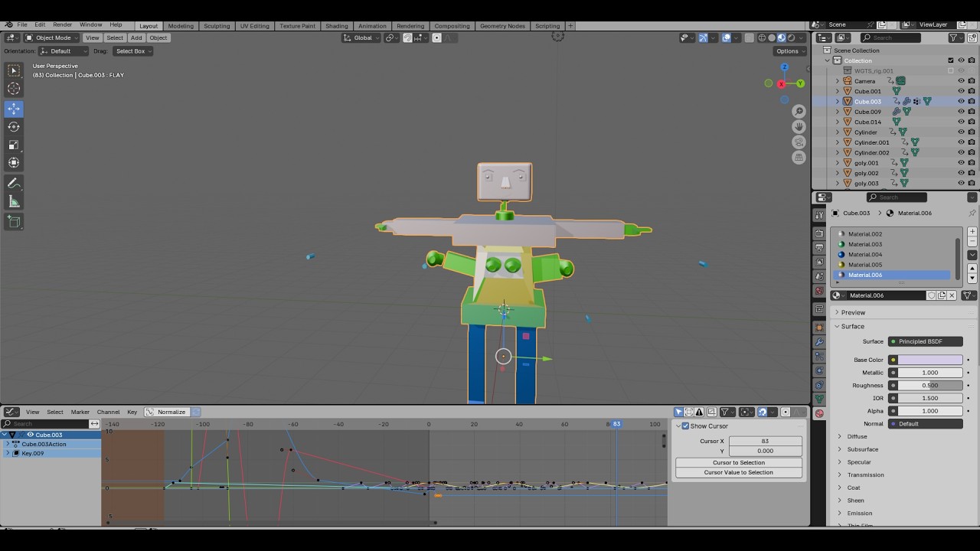Click the Cursor Value to Selection button
Screen dimensions: 980x551
[739, 472]
